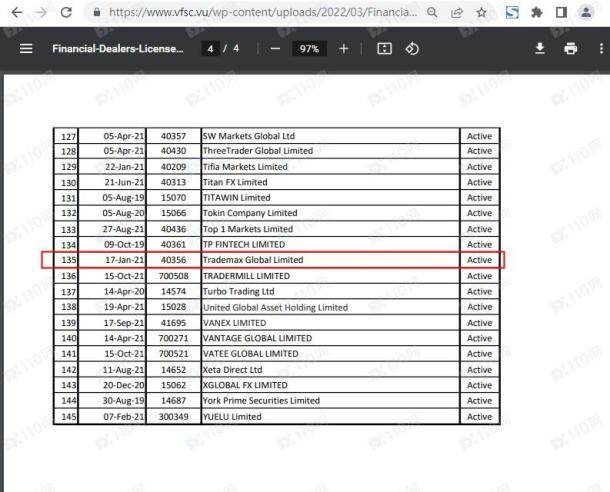Go back to previous page
610x492 pixels.
[17, 13]
